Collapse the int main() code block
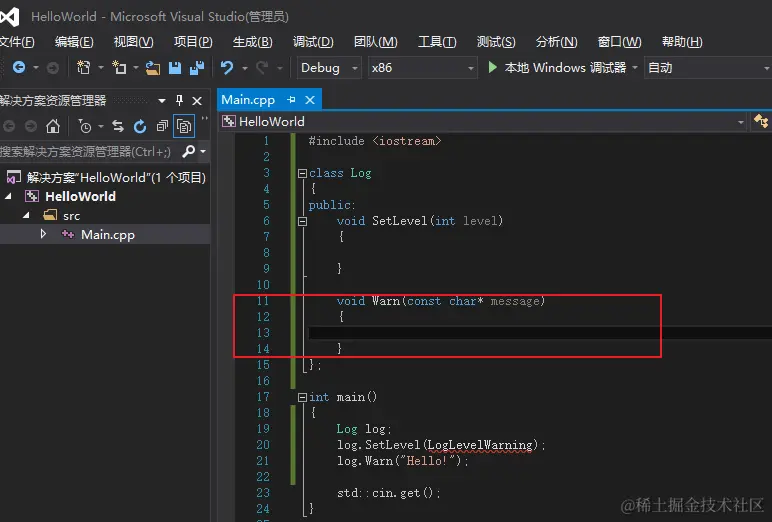The image size is (772, 522). [x=302, y=397]
